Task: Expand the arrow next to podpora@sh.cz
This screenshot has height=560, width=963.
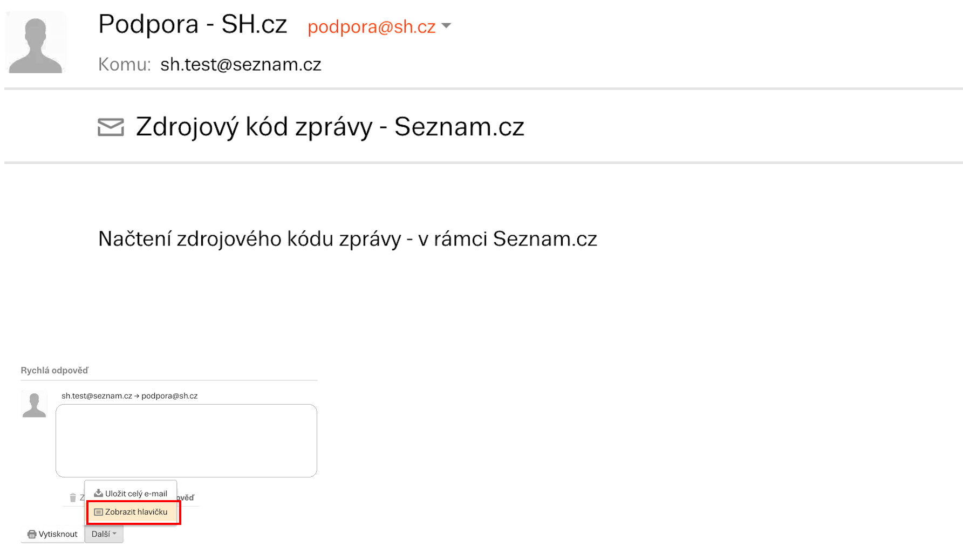Action: (446, 26)
